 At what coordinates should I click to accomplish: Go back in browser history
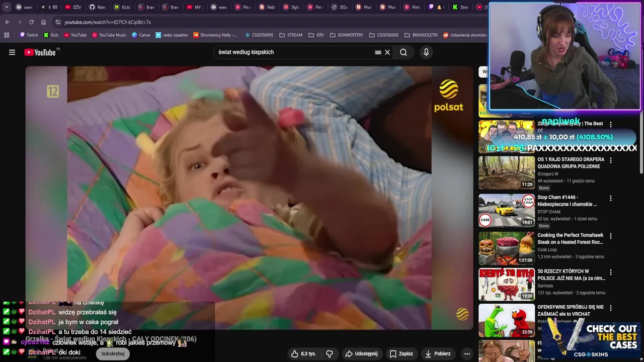[7, 22]
